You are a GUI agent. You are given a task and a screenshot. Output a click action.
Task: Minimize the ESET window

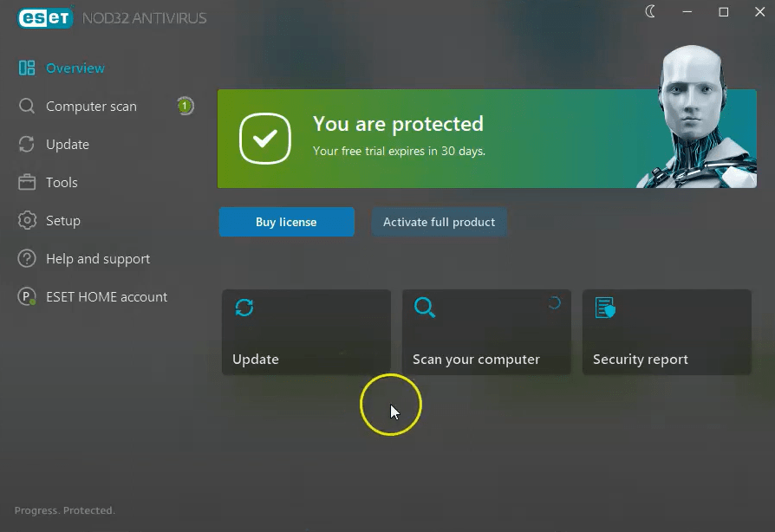pyautogui.click(x=687, y=12)
